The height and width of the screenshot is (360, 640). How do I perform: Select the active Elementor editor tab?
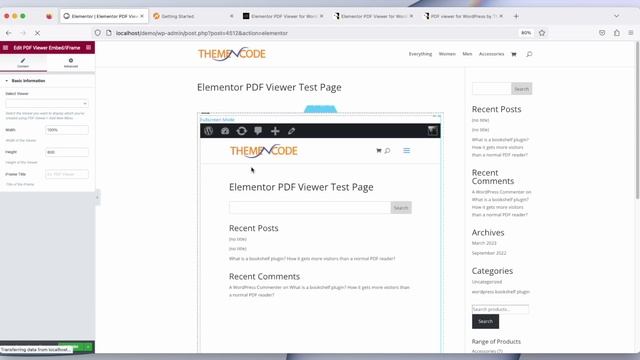tap(104, 16)
